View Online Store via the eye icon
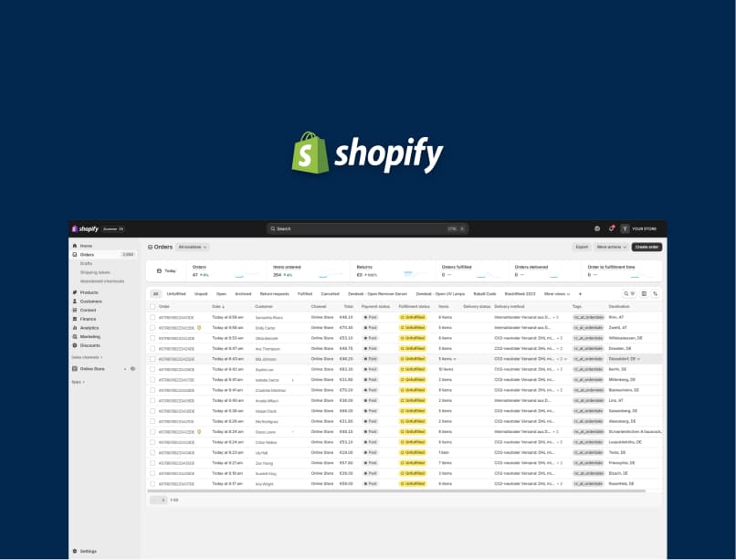736x560 pixels. pos(132,369)
